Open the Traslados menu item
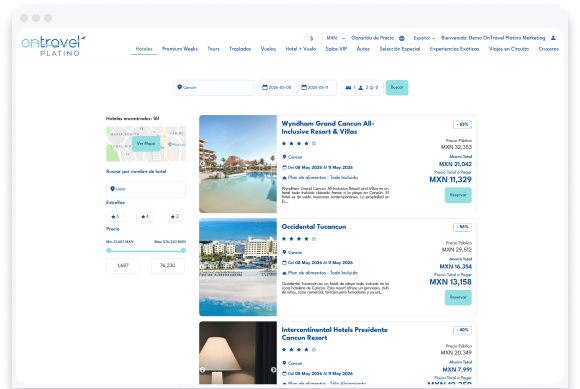Viewport: 580px width, 389px height. (240, 49)
